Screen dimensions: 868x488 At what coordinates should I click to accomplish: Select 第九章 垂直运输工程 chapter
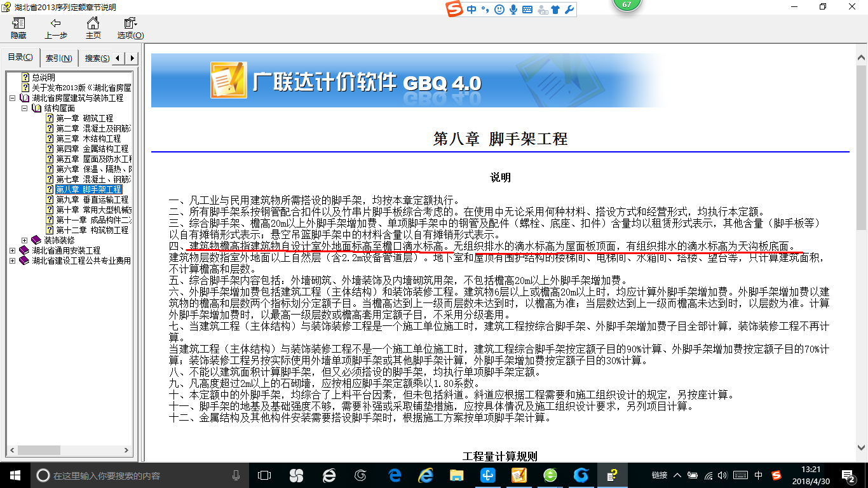click(x=92, y=200)
